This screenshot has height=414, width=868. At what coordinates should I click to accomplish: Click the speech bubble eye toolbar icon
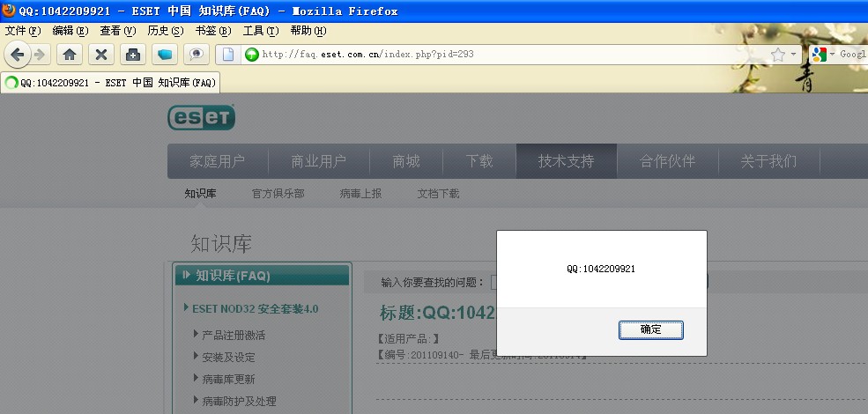[x=196, y=55]
